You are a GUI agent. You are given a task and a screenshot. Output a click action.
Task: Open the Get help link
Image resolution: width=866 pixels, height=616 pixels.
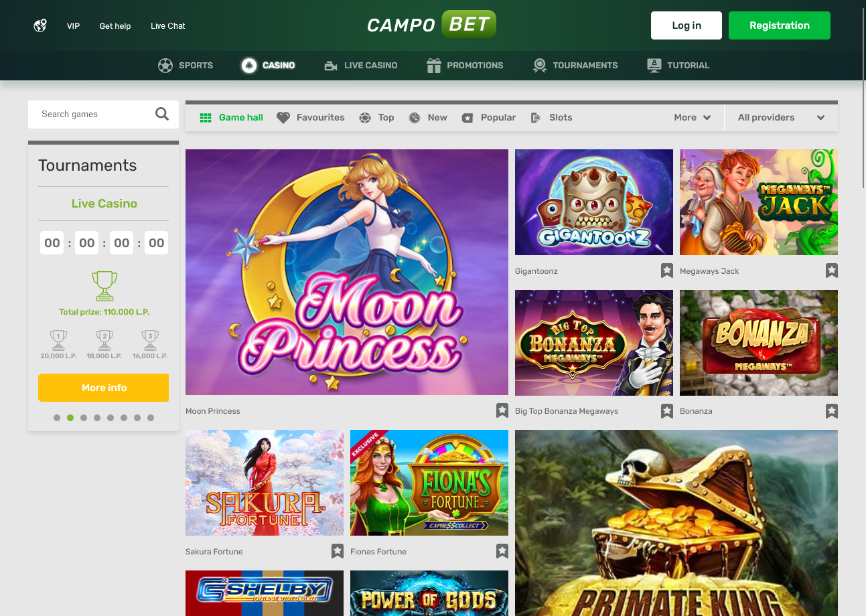coord(115,26)
